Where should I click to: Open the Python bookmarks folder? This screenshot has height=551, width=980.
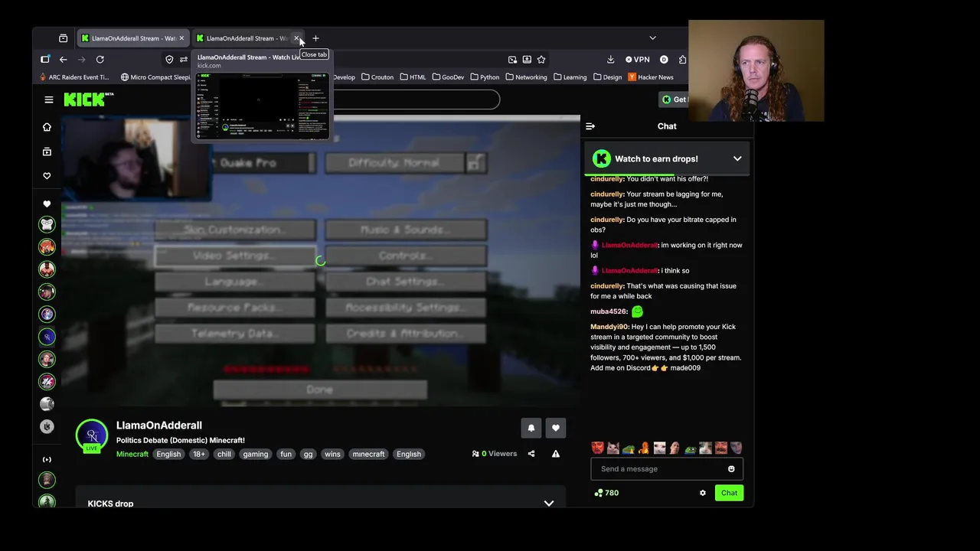click(x=485, y=77)
